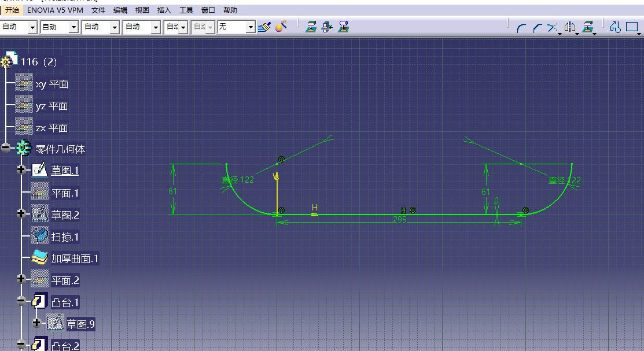Collapse the 凸台.2 tree node

21,345
